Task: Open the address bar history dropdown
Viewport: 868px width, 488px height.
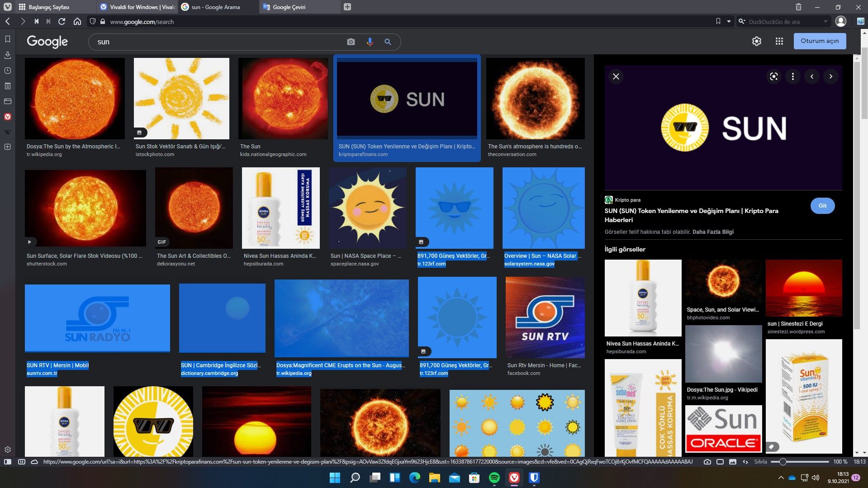Action: (729, 21)
